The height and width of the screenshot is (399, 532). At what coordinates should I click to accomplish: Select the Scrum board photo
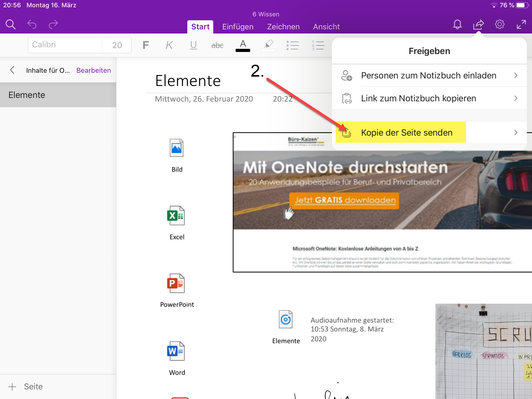tap(484, 351)
